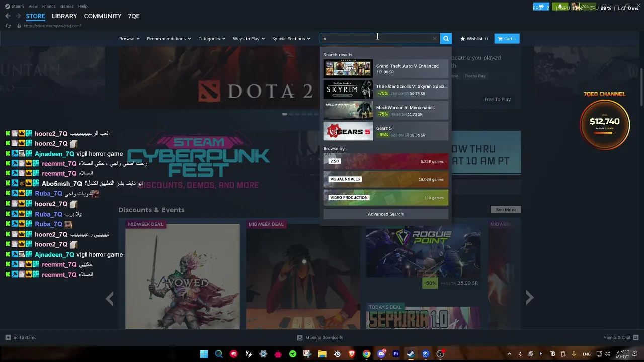Open Windows Search from the taskbar
The height and width of the screenshot is (362, 644).
pos(219,354)
